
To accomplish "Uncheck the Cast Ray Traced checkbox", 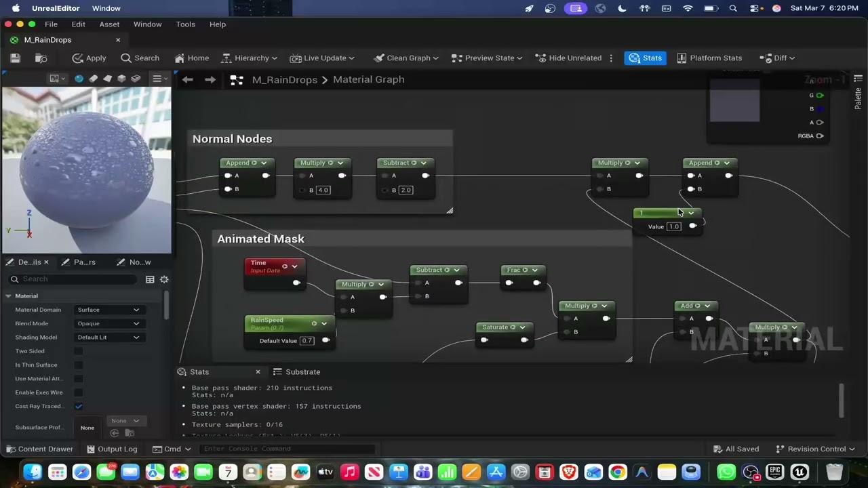I will pyautogui.click(x=79, y=406).
